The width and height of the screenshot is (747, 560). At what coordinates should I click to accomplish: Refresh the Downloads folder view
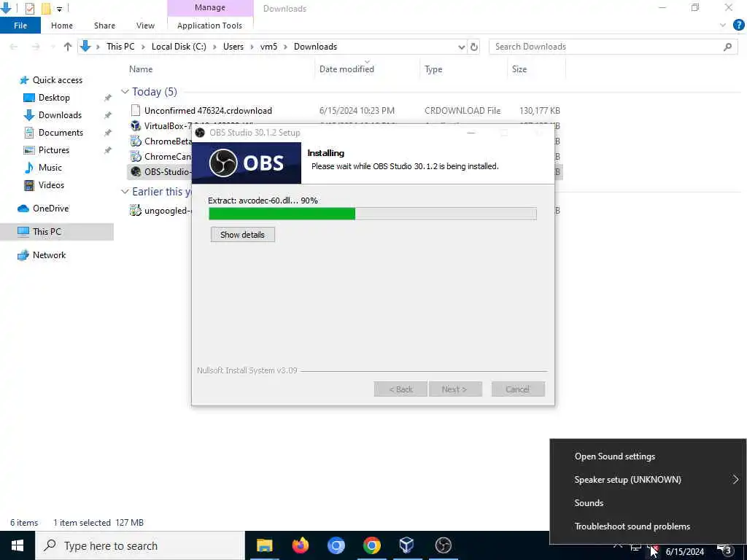click(x=474, y=47)
